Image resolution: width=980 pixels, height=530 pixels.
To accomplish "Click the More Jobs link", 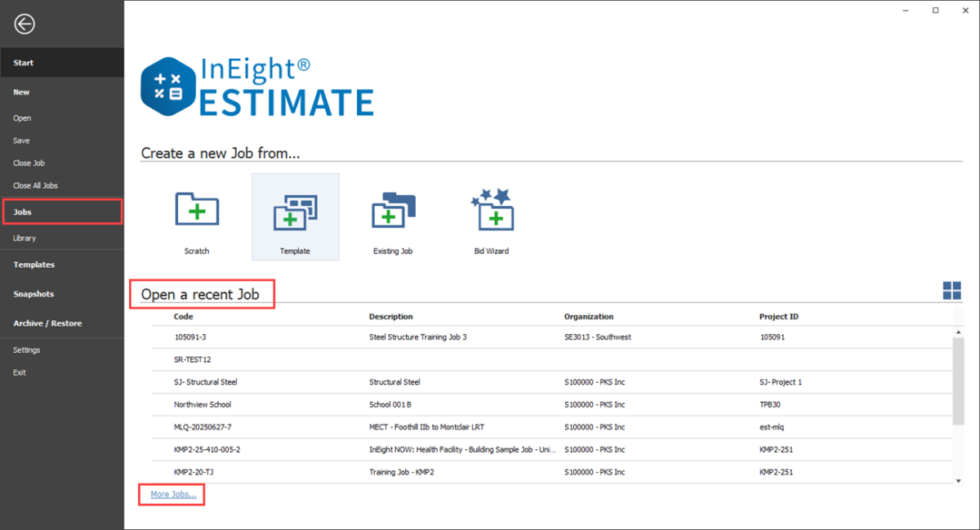I will [x=173, y=495].
